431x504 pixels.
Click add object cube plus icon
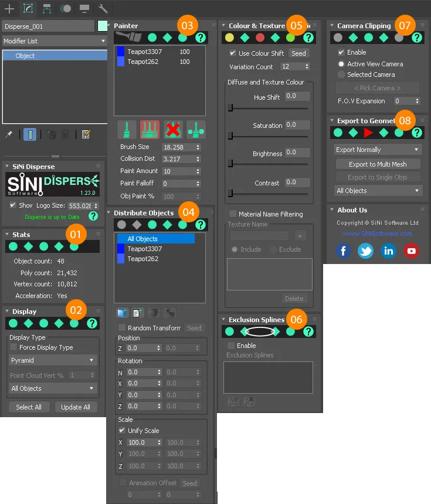pos(123,312)
